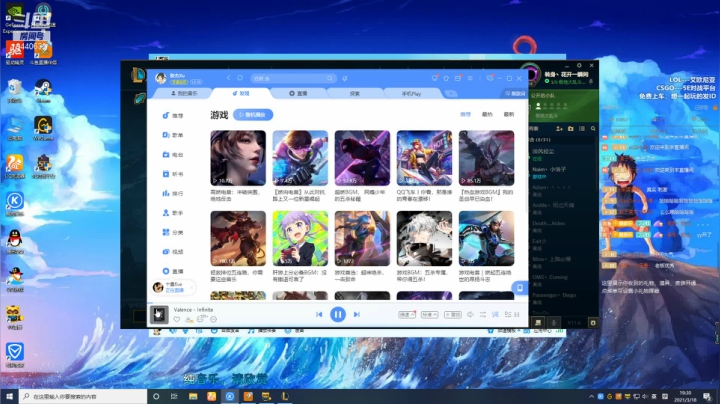The height and width of the screenshot is (404, 720).
Task: Click the Windows taskbar search box
Action: (x=83, y=396)
